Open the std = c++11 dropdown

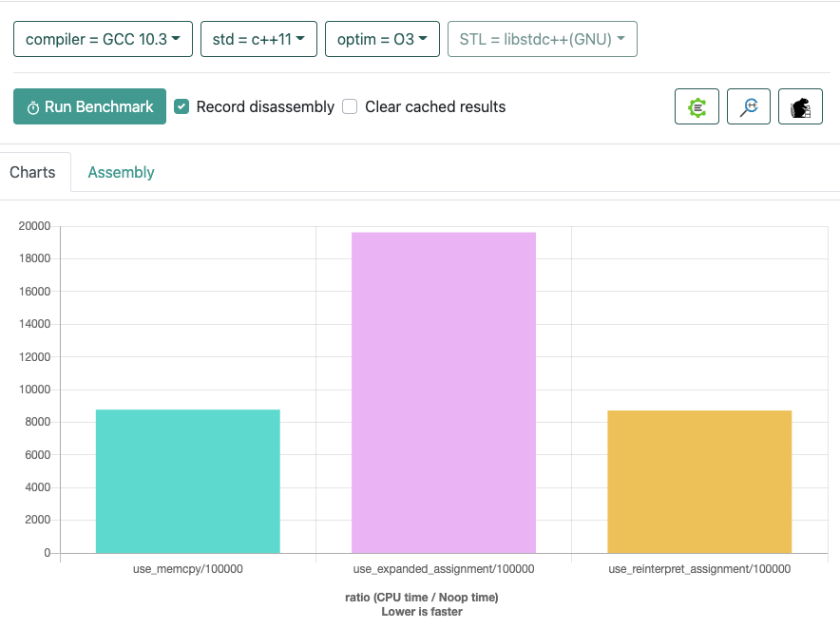[x=258, y=39]
